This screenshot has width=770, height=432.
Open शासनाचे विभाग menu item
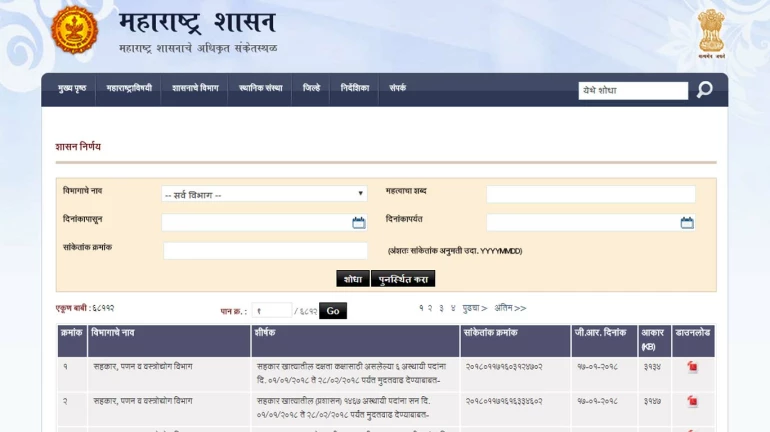point(195,89)
